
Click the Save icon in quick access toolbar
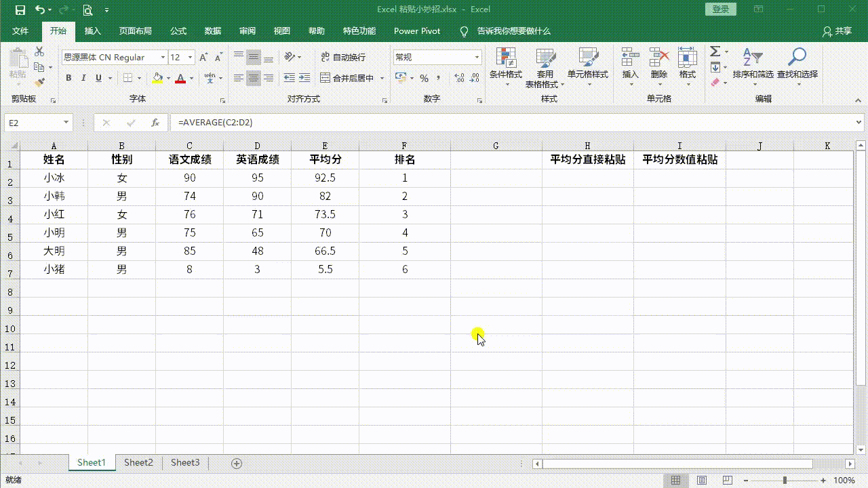[x=20, y=10]
